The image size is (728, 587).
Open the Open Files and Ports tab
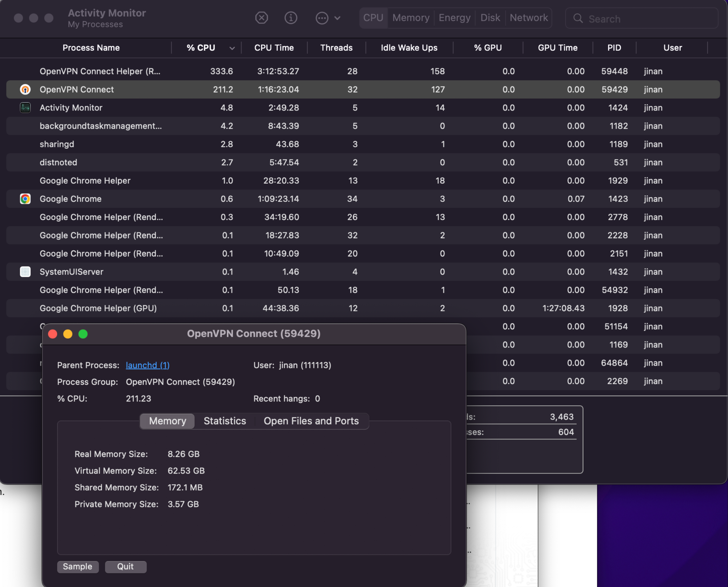311,421
